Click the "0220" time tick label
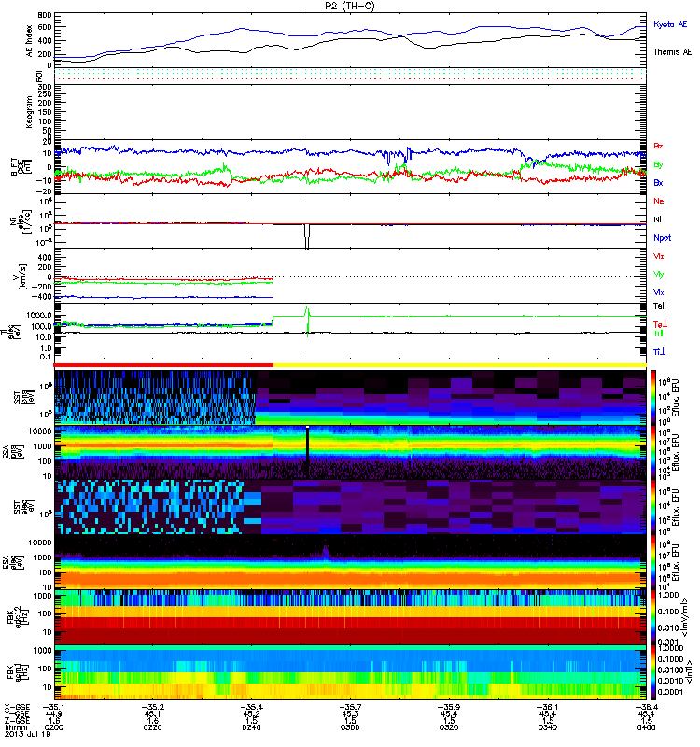 [152, 727]
